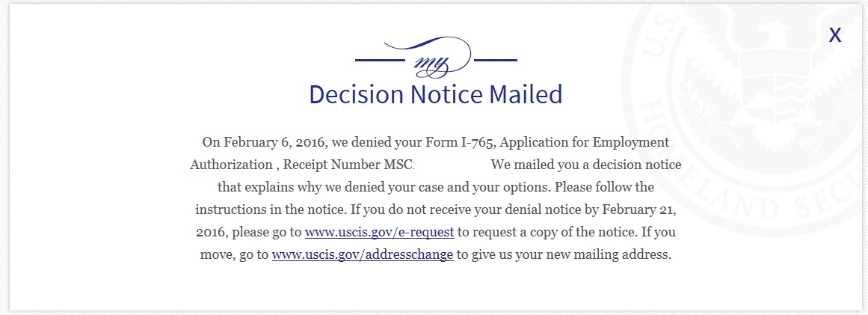Click the line left of my logo
This screenshot has height=315, width=868.
[381, 60]
